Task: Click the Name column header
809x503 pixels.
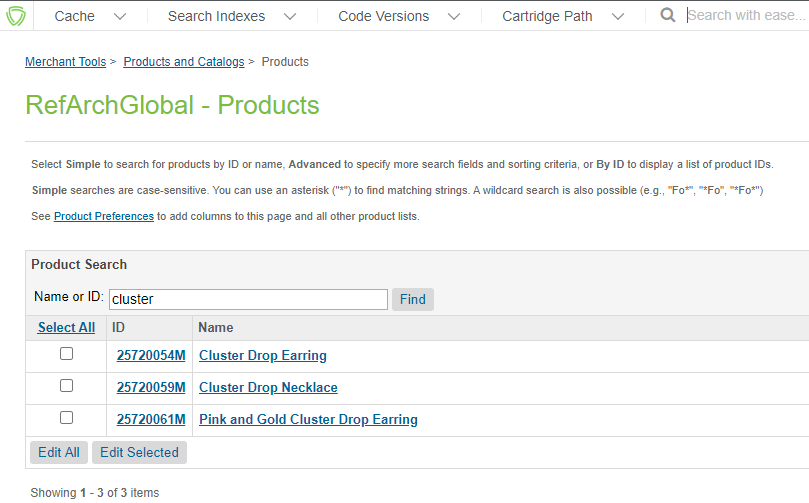Action: coord(216,328)
